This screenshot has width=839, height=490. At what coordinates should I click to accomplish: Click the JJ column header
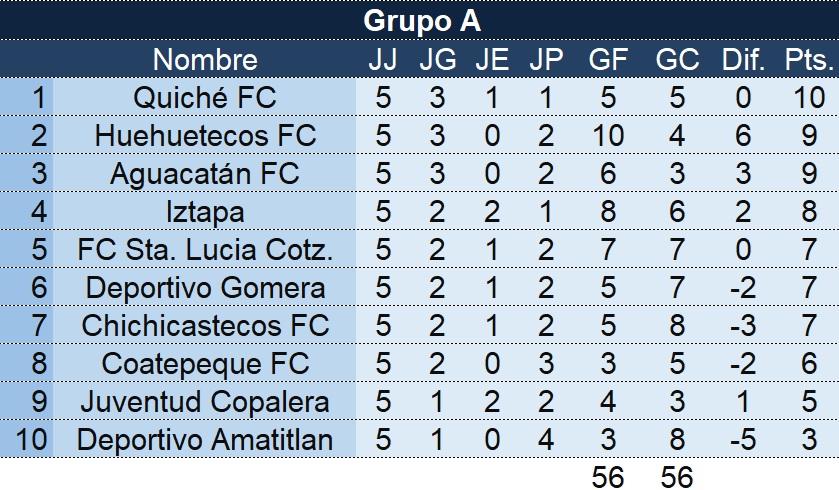[383, 59]
